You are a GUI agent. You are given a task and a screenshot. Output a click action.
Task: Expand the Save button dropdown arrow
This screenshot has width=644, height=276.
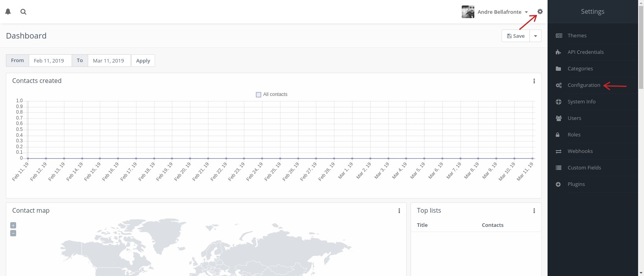click(x=535, y=36)
